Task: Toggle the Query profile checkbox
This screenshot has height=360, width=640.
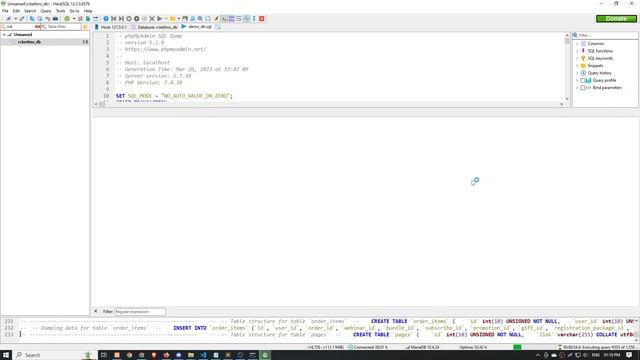Action: [583, 80]
